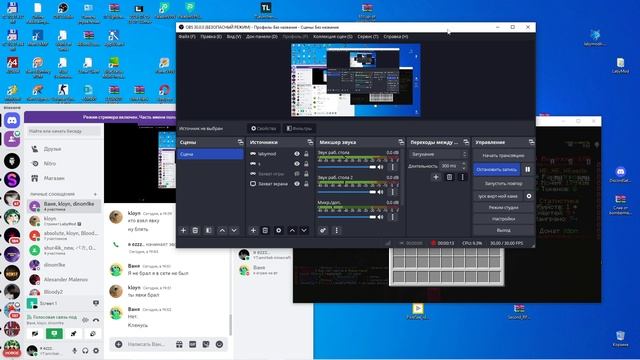Open the Файл menu in OBS
Viewport: 640px width, 360px height.
(x=187, y=37)
